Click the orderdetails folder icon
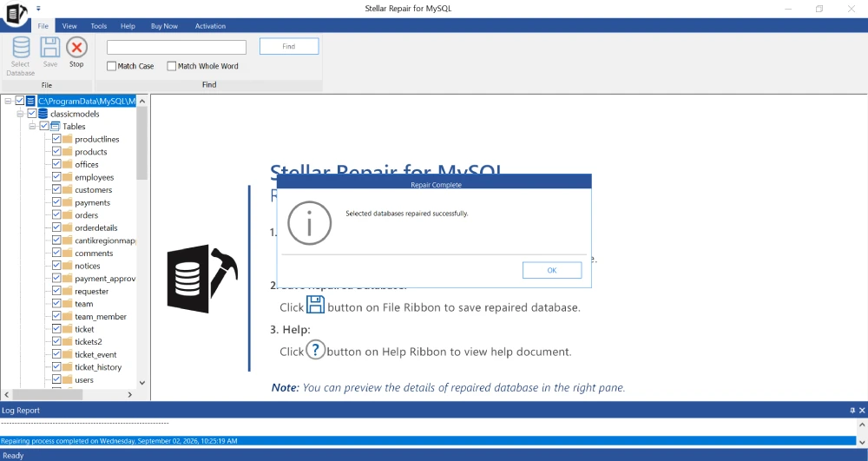Image resolution: width=868 pixels, height=461 pixels. point(68,227)
